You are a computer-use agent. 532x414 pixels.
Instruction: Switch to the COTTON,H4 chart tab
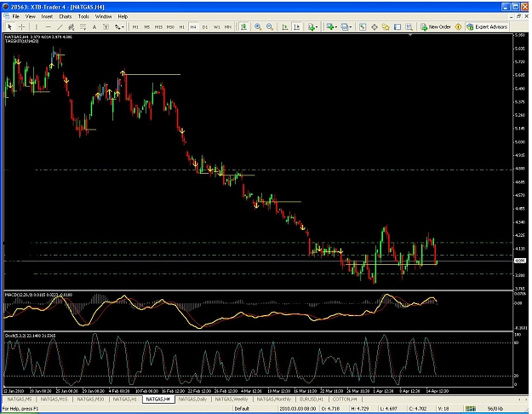[345, 399]
